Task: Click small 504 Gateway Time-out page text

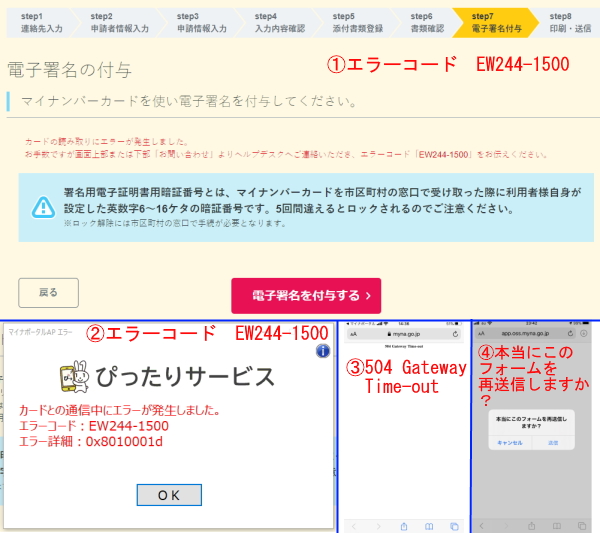Action: click(x=404, y=346)
